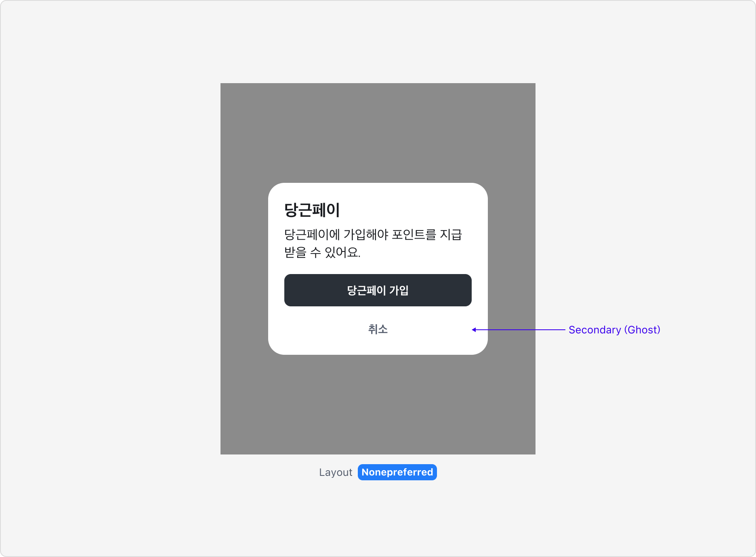Select the Secondary (Ghost) annotation label
Viewport: 756px width, 557px height.
click(x=614, y=330)
